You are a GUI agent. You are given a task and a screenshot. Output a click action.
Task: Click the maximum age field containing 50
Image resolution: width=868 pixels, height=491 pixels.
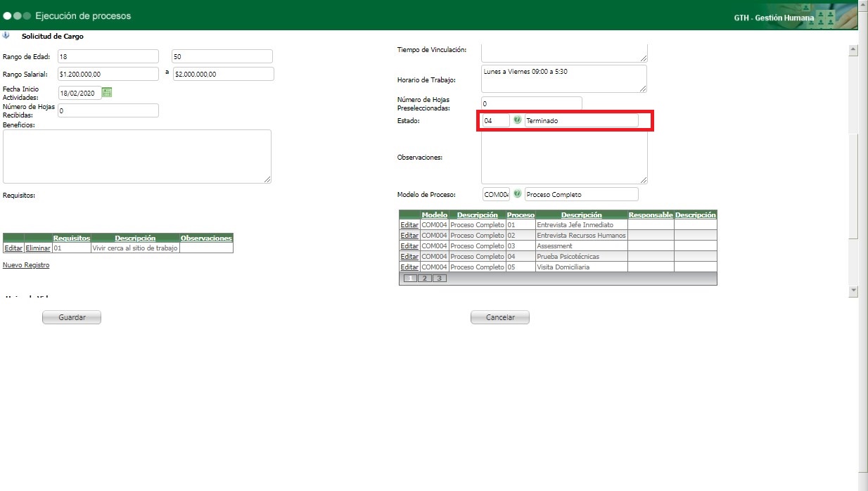click(x=222, y=56)
